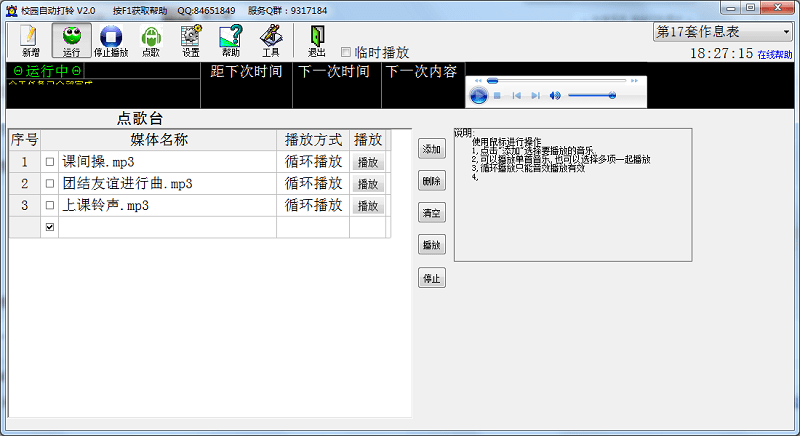
Task: Open the 点歌 (Song request) headphone icon
Action: pos(151,40)
